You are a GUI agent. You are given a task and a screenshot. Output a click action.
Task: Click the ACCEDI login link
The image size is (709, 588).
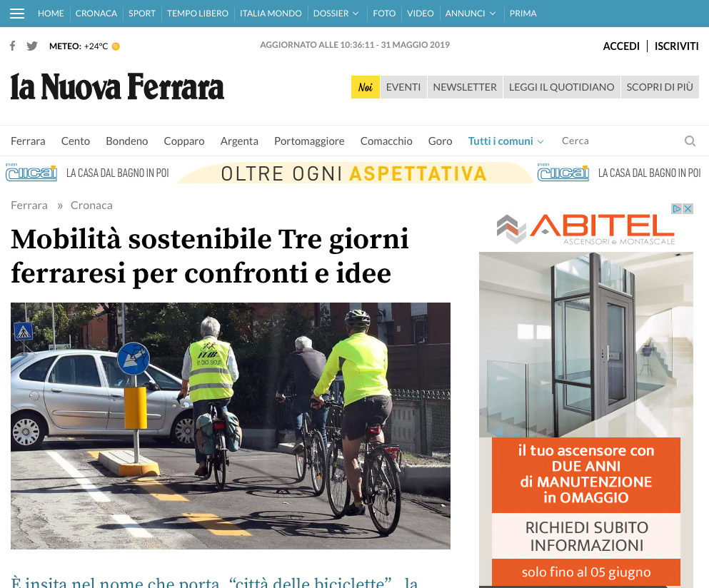[x=621, y=46]
